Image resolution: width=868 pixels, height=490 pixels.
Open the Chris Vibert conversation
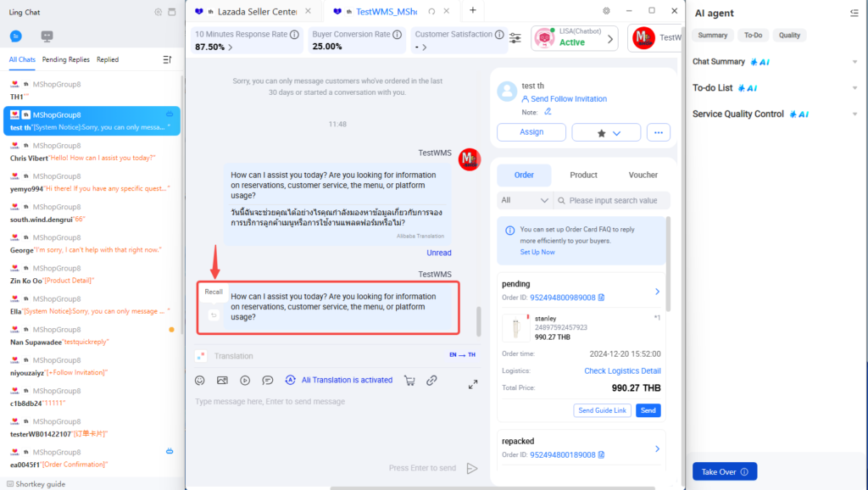92,152
